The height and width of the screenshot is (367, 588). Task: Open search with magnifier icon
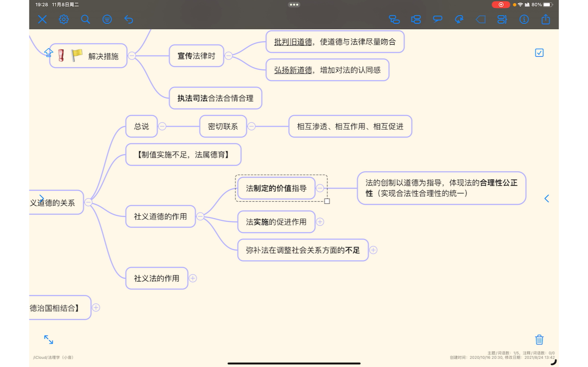point(85,19)
